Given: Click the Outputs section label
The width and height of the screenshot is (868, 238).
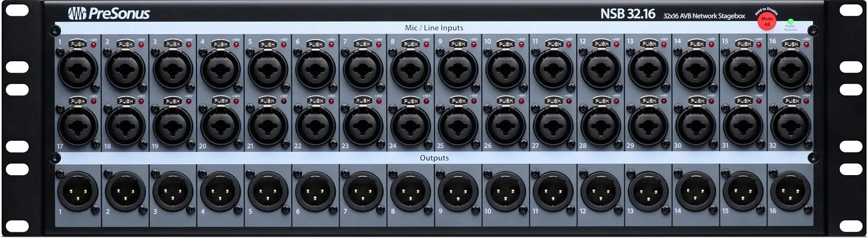Looking at the screenshot, I should 434,158.
